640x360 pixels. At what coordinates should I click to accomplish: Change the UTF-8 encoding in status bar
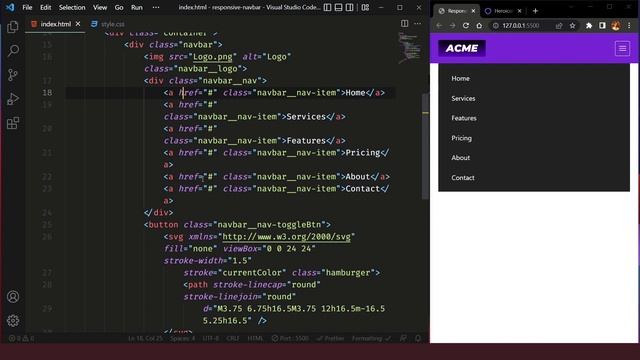pos(211,338)
